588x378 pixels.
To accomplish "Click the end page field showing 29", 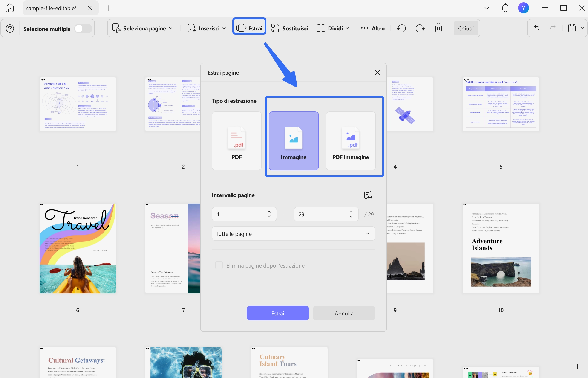I will [326, 214].
